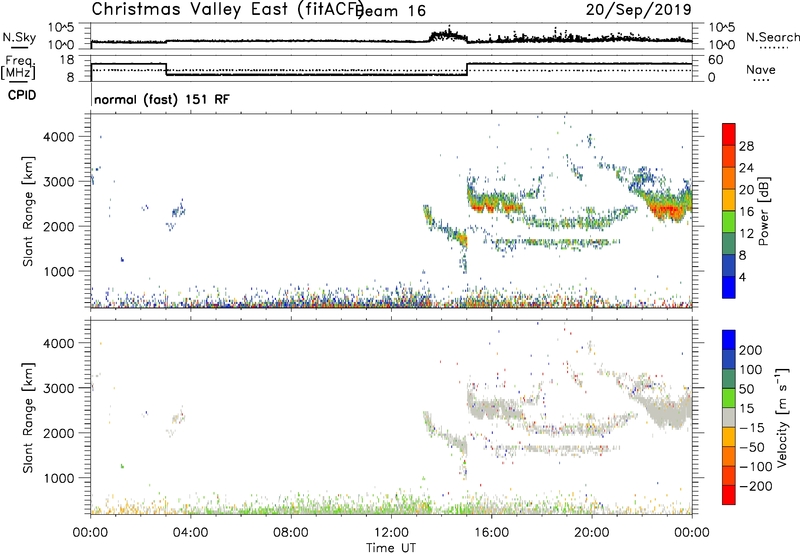800x554 pixels.
Task: Click the 'Christmas Valley East (fitACF)' title
Action: pos(228,9)
